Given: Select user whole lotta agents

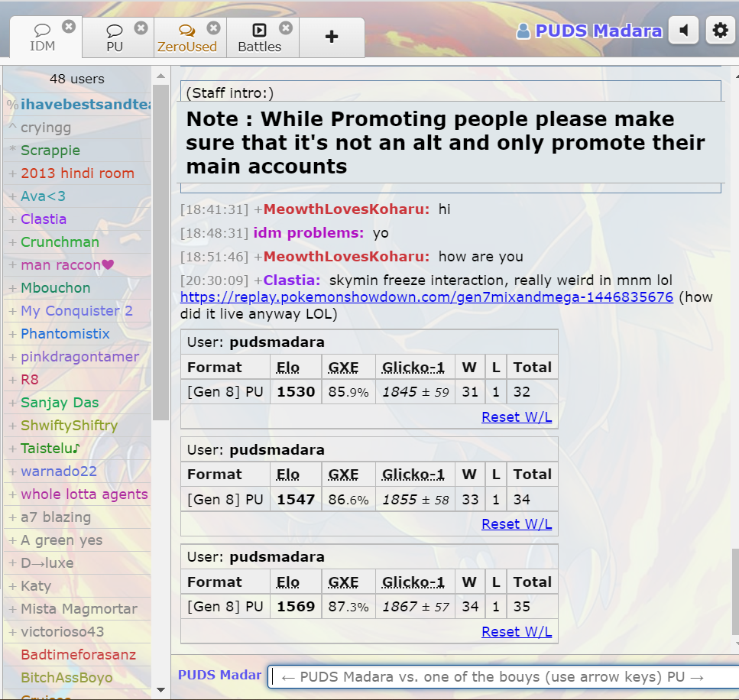Looking at the screenshot, I should [x=78, y=494].
